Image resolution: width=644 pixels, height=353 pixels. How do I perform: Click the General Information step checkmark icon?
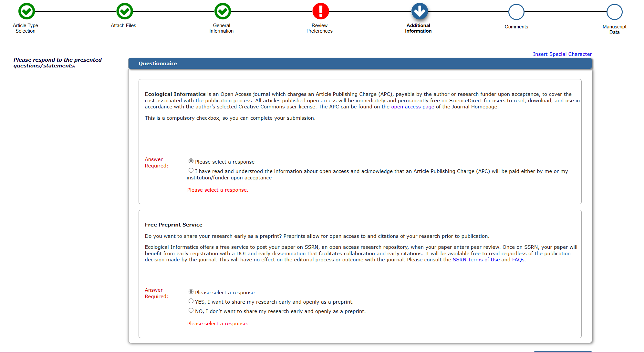tap(223, 12)
